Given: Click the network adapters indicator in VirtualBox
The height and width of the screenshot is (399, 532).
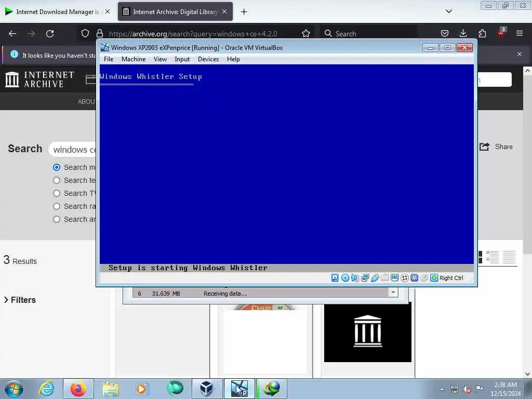Looking at the screenshot, I should [x=365, y=278].
